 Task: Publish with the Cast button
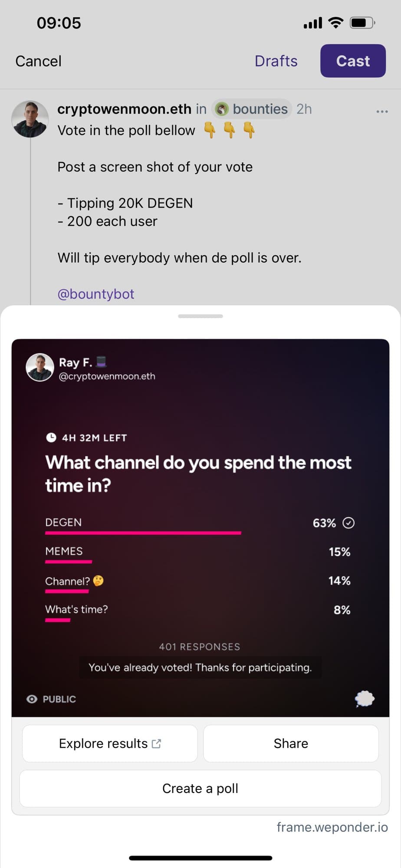tap(353, 61)
